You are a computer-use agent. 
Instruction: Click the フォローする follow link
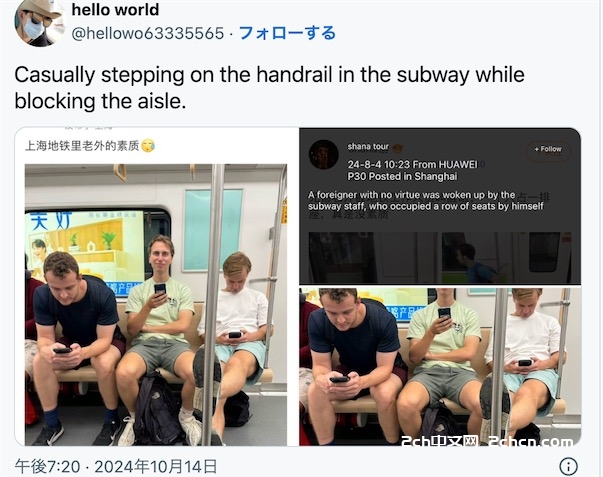287,33
